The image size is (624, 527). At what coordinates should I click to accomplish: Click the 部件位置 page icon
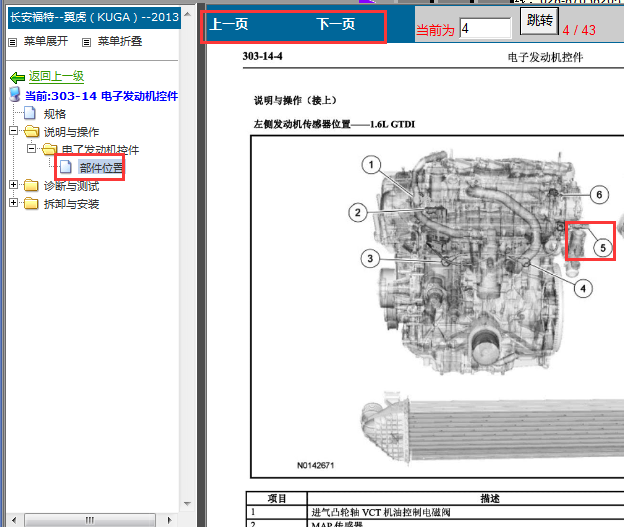[66, 167]
